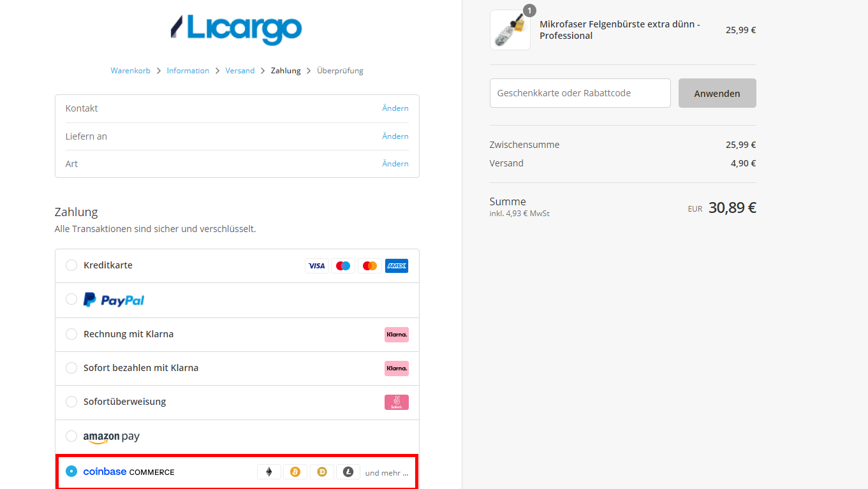Click the Visa card icon
Image resolution: width=868 pixels, height=489 pixels.
pos(317,266)
